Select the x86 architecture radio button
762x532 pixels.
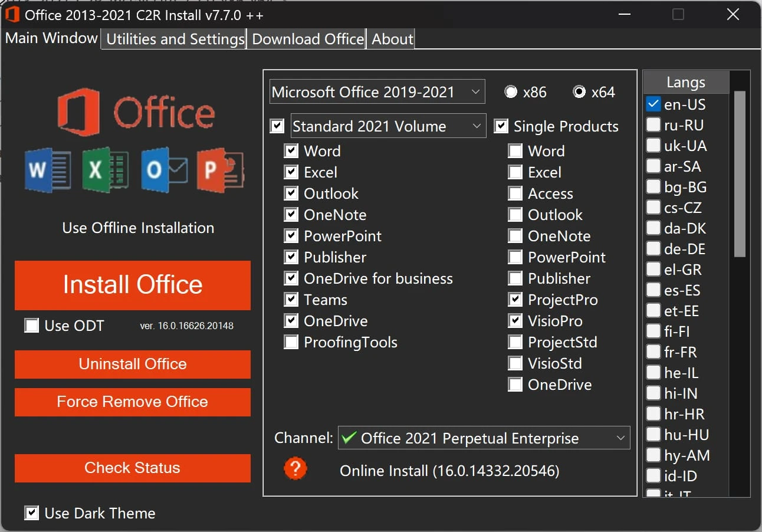pos(511,92)
